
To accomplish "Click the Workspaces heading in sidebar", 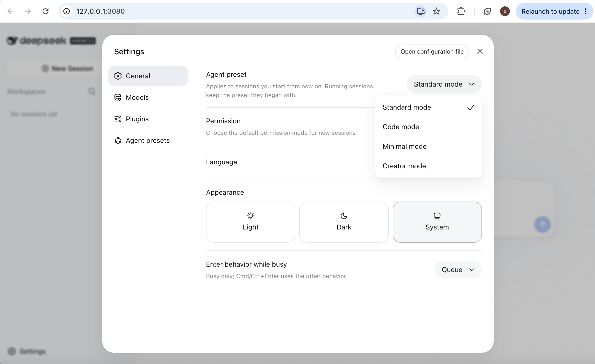I will point(26,92).
